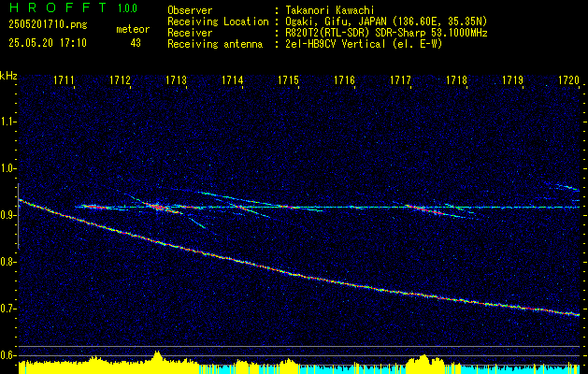The height and width of the screenshot is (374, 588).
Task: Click the 1712 time axis marker
Action: point(121,79)
